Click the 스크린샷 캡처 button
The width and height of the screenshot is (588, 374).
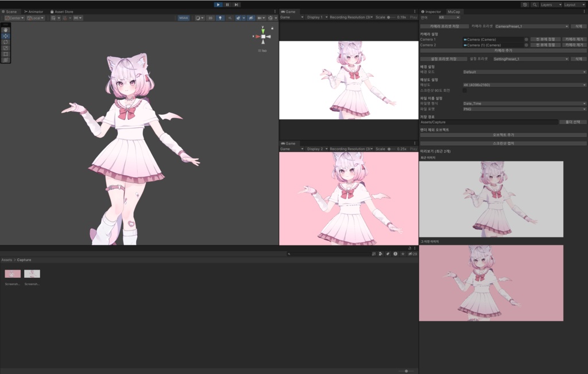503,143
